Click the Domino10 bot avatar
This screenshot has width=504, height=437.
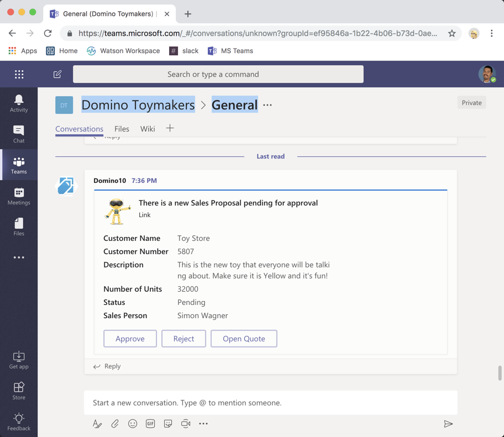click(x=66, y=186)
